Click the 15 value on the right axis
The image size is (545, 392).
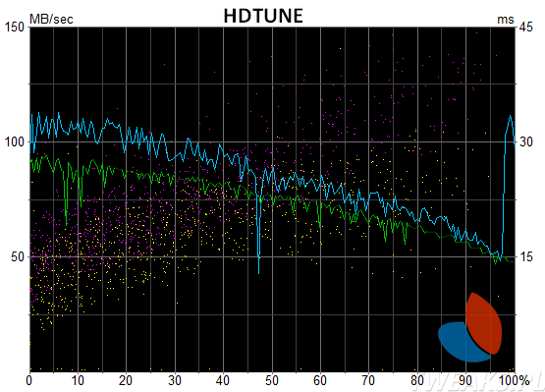tap(526, 257)
